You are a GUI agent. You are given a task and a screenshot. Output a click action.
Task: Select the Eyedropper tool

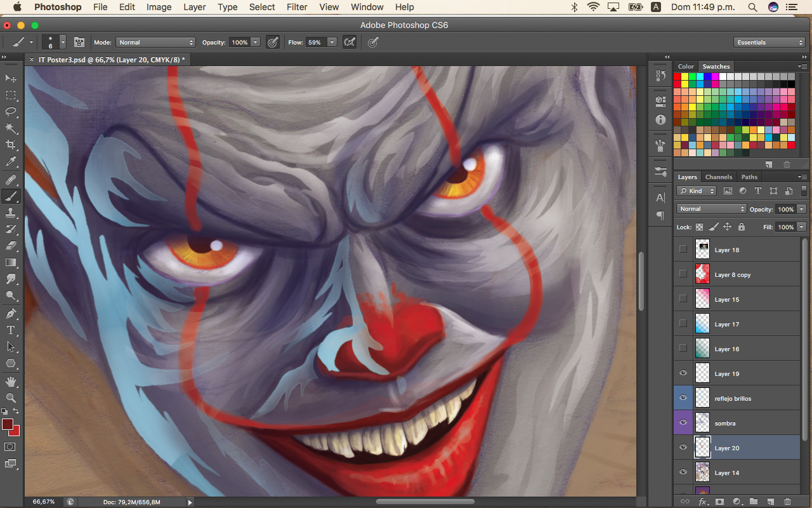point(11,162)
